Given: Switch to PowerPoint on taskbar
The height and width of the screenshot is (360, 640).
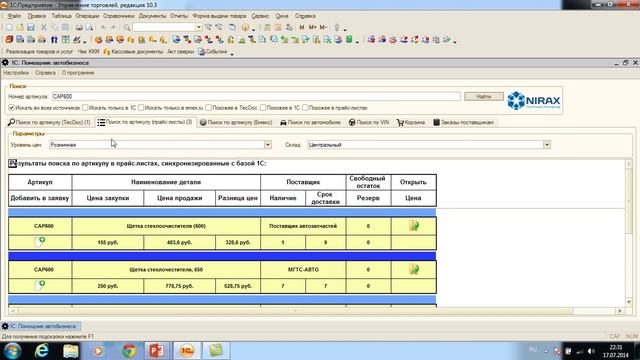Looking at the screenshot, I should [157, 351].
